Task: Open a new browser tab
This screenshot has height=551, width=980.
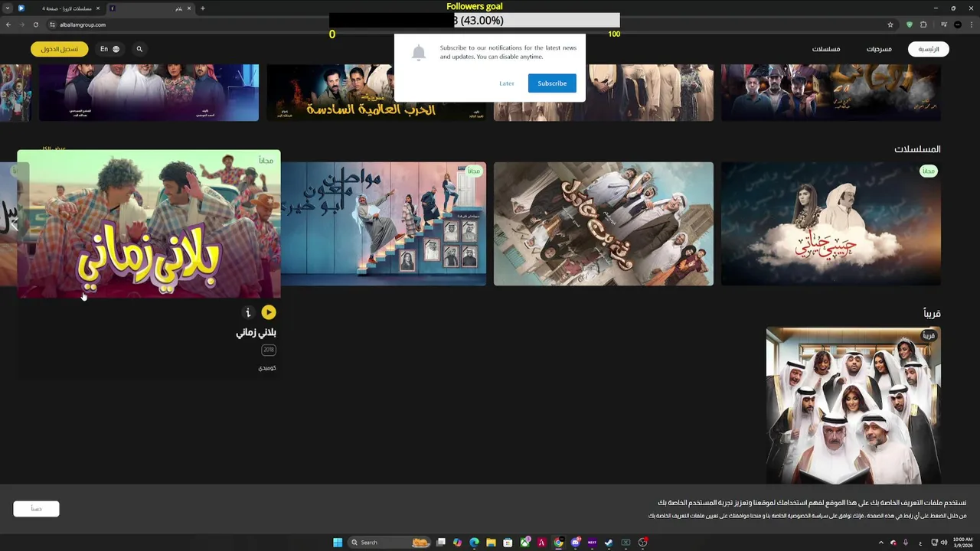Action: point(202,8)
